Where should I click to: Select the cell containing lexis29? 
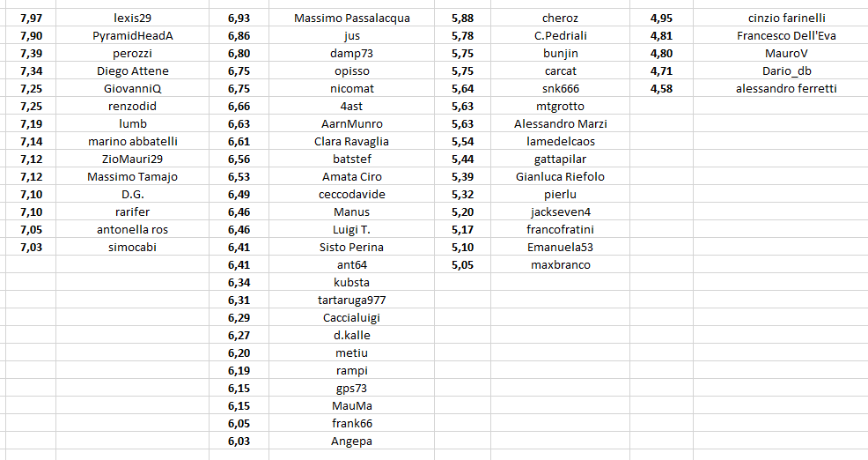[x=133, y=18]
